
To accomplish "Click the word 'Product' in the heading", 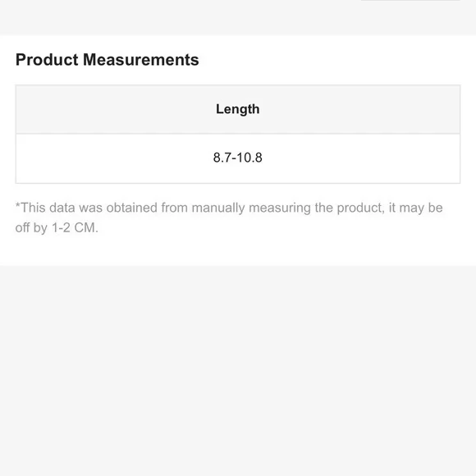I will pyautogui.click(x=47, y=59).
